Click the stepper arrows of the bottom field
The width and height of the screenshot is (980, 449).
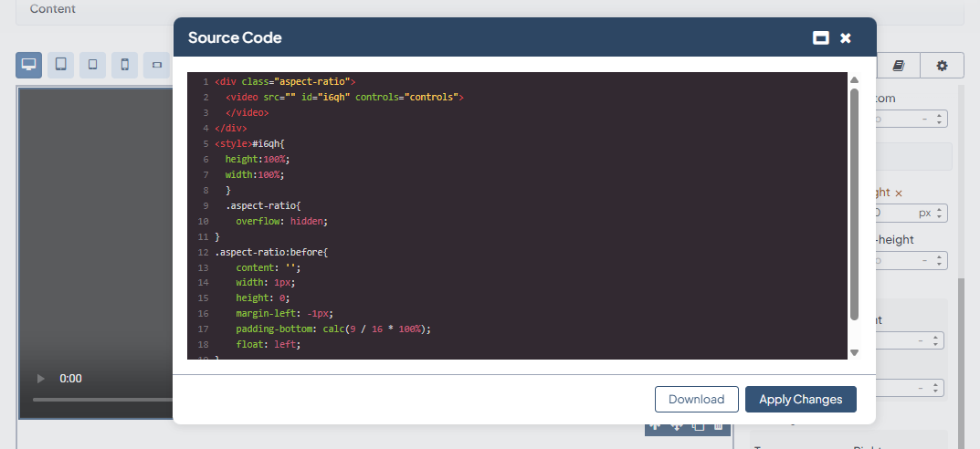(x=940, y=119)
